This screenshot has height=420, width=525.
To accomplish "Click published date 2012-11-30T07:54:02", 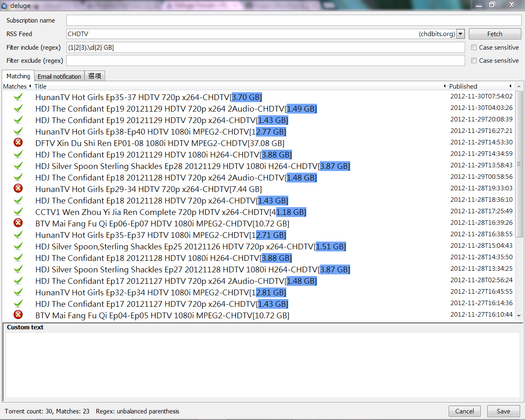I will (481, 96).
